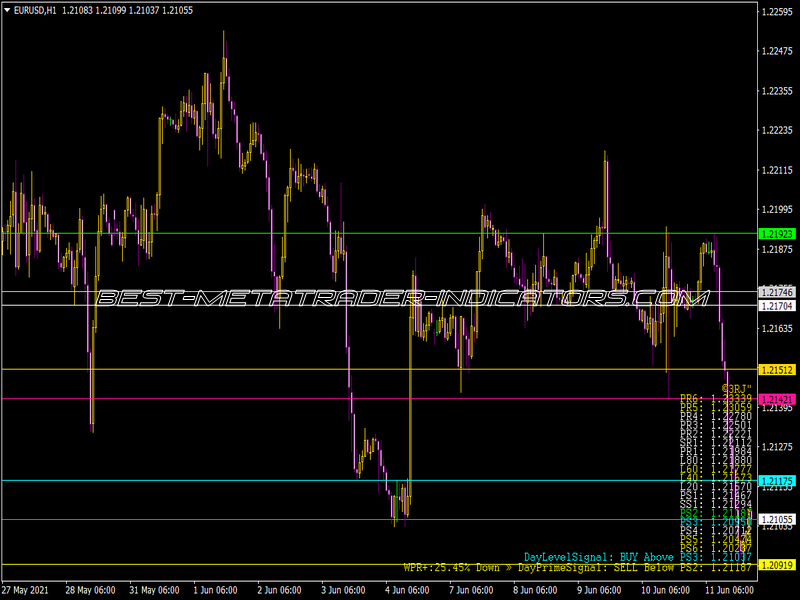Viewport: 800px width, 600px height.
Task: Select the gray 1.21746 price tag
Action: (x=777, y=292)
